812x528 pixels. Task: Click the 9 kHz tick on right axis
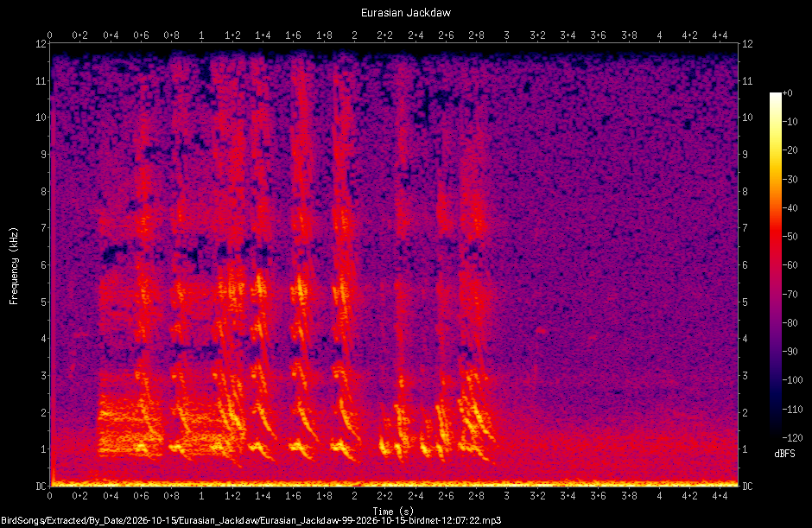click(x=745, y=155)
